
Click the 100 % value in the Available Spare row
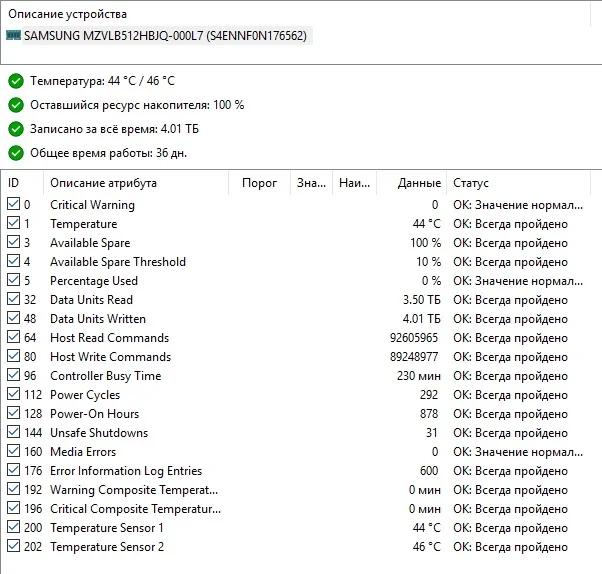point(425,243)
